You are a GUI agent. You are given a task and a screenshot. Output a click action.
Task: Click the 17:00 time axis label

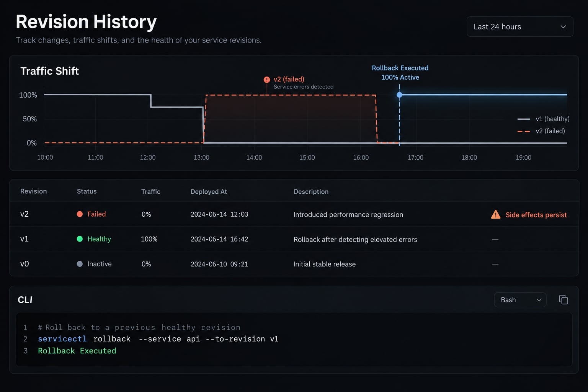pyautogui.click(x=415, y=157)
